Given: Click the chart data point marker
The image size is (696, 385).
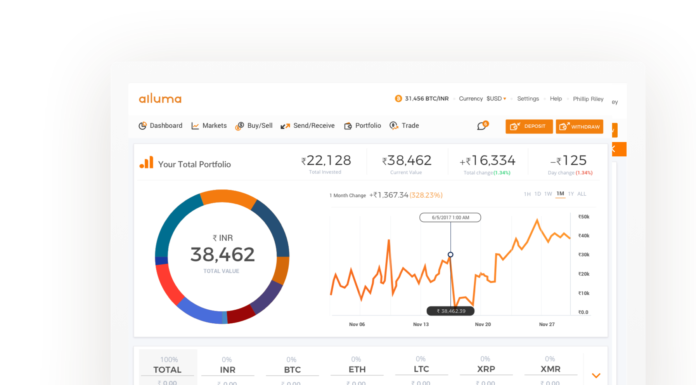Looking at the screenshot, I should (x=451, y=254).
